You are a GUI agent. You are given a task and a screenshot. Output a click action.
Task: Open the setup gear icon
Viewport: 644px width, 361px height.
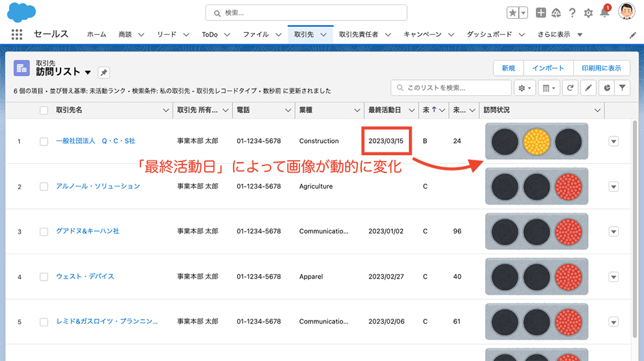[588, 13]
